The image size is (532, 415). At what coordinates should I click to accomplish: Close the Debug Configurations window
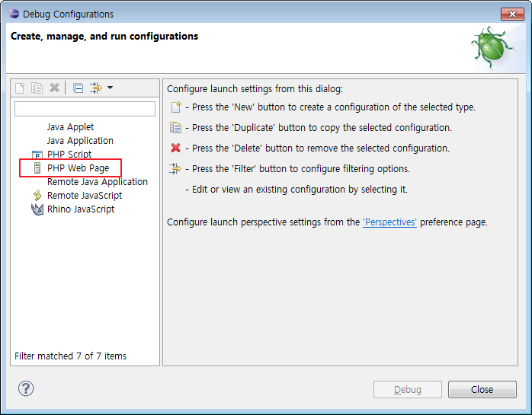pyautogui.click(x=482, y=389)
